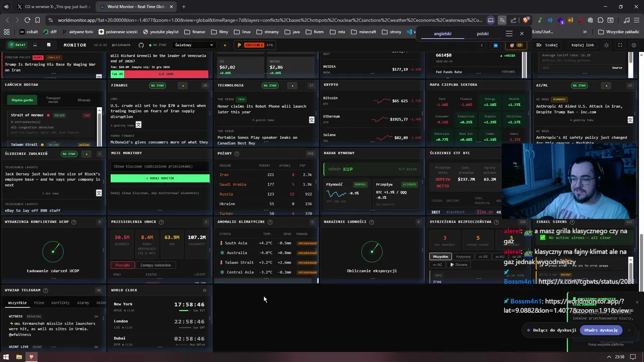
Task: Click the browser back arrow
Action: click(7, 20)
